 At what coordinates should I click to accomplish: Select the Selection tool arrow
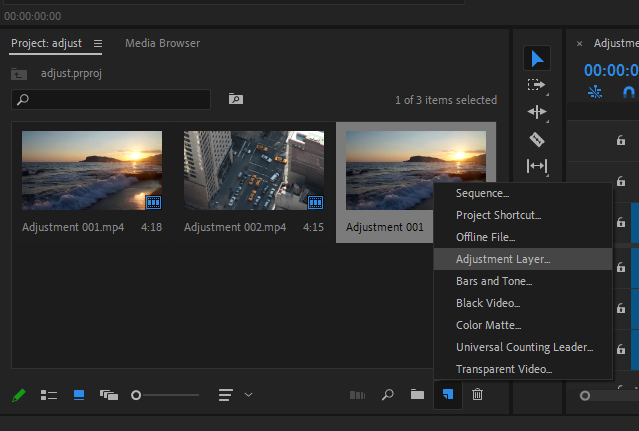[537, 59]
